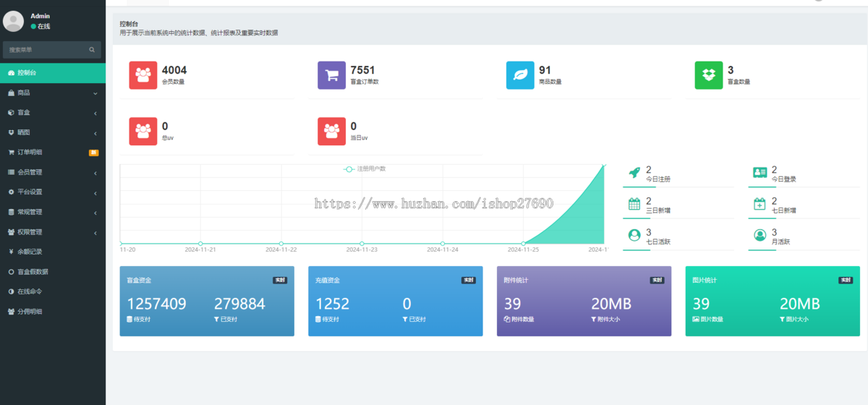Click the ID card icon for 今日登录
The height and width of the screenshot is (405, 868).
coord(759,173)
